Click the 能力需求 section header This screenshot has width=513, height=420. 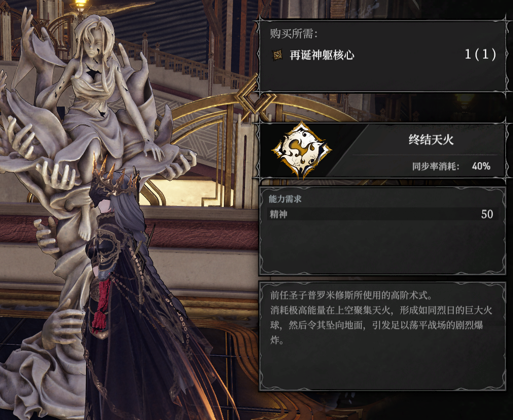coord(285,198)
